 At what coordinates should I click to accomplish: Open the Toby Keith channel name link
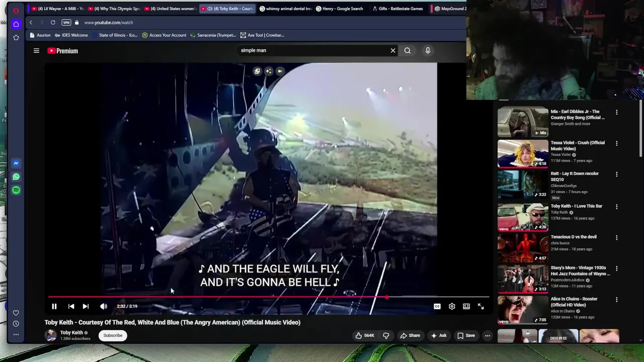71,332
